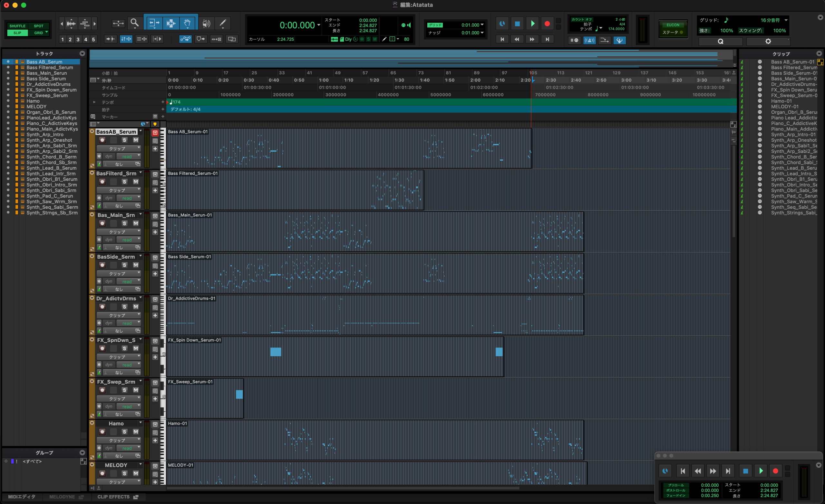Select GRID edit mode
This screenshot has height=504, width=825.
click(38, 33)
